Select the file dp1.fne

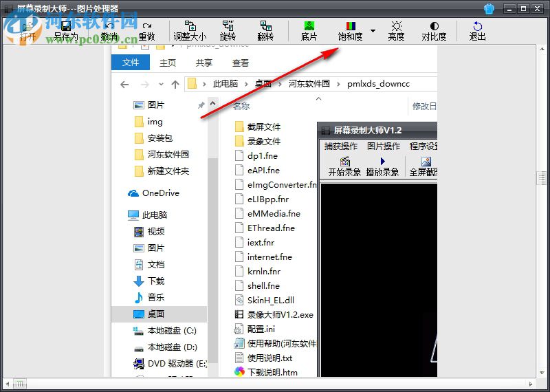256,155
